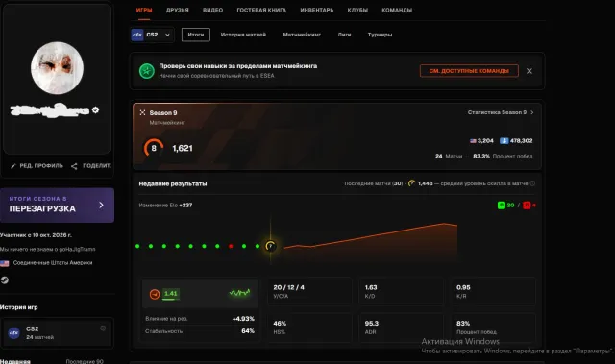
Task: Click РЕД. ПРОФИЛЬ edit button
Action: pyautogui.click(x=37, y=166)
